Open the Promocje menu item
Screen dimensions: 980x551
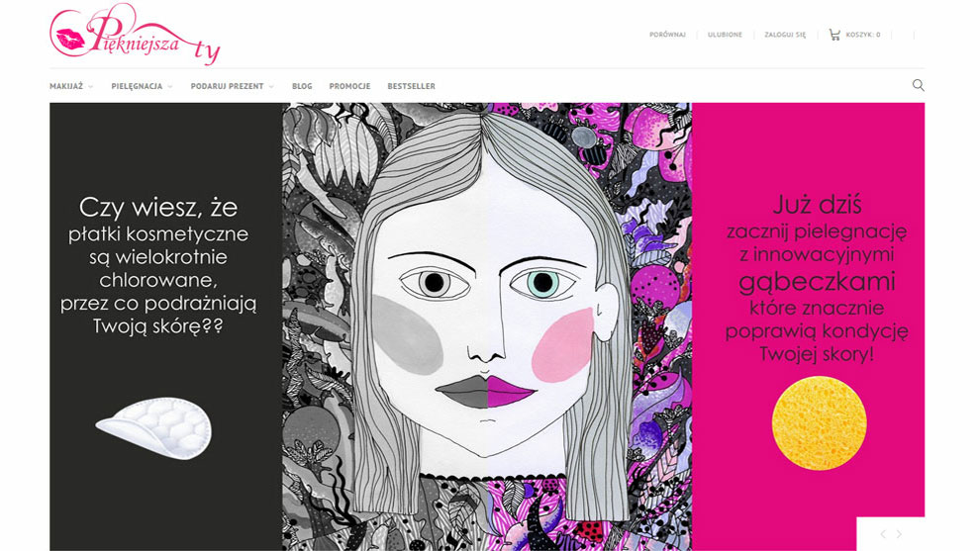tap(350, 86)
